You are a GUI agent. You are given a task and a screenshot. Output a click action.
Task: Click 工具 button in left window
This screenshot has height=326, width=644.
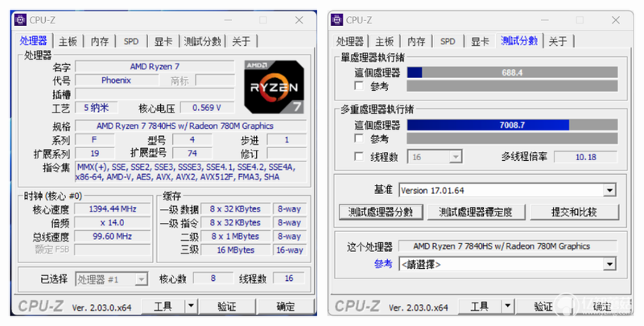[163, 307]
